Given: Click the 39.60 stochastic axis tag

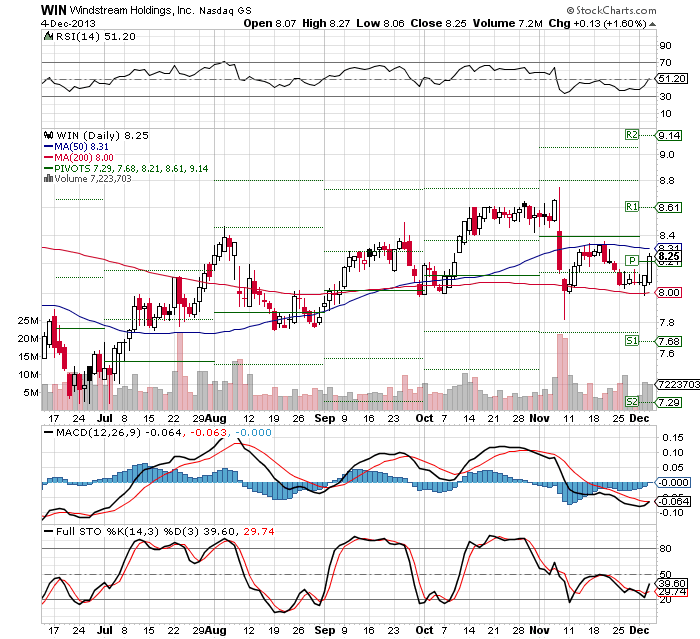Looking at the screenshot, I should pyautogui.click(x=672, y=584).
